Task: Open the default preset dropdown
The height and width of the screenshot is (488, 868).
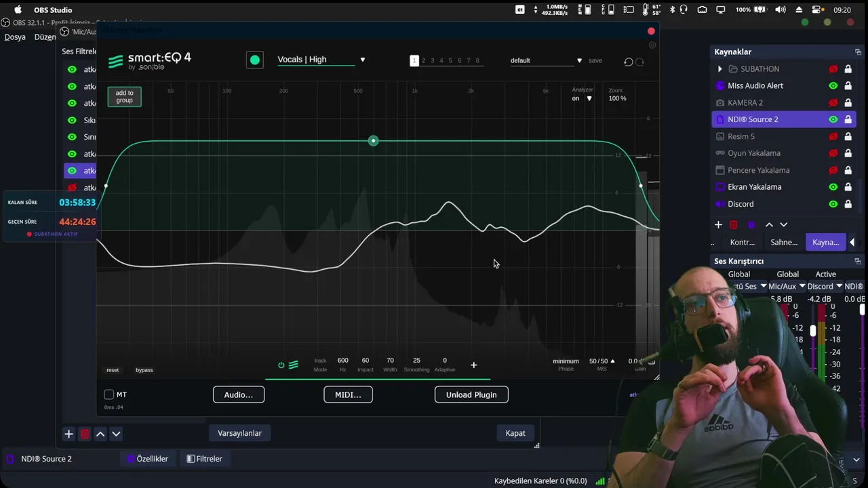Action: click(x=579, y=60)
